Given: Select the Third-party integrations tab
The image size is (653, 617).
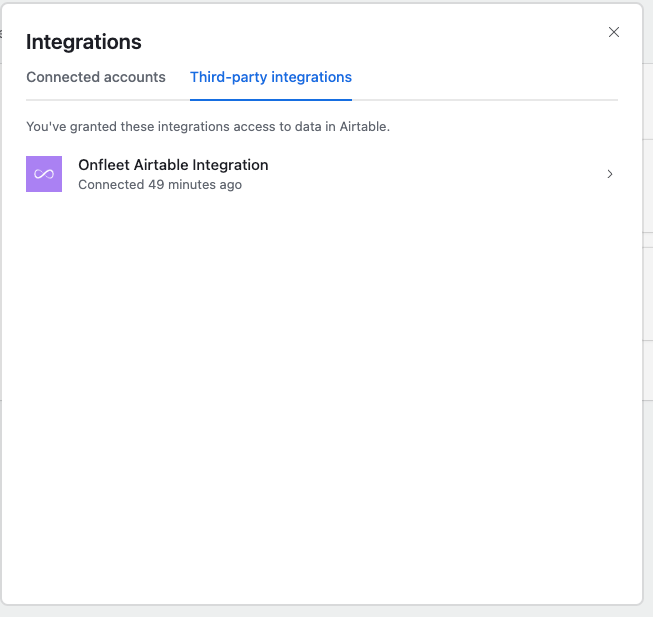Looking at the screenshot, I should pyautogui.click(x=271, y=77).
